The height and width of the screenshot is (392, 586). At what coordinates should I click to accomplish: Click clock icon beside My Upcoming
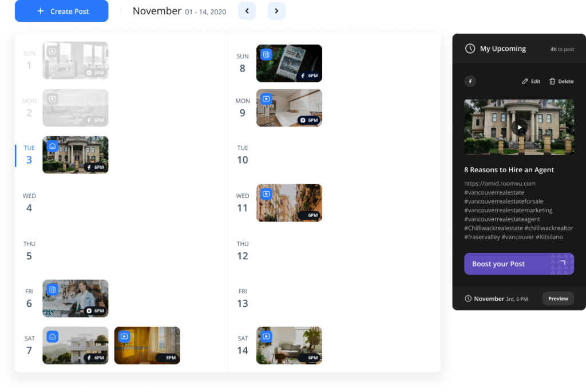(470, 49)
